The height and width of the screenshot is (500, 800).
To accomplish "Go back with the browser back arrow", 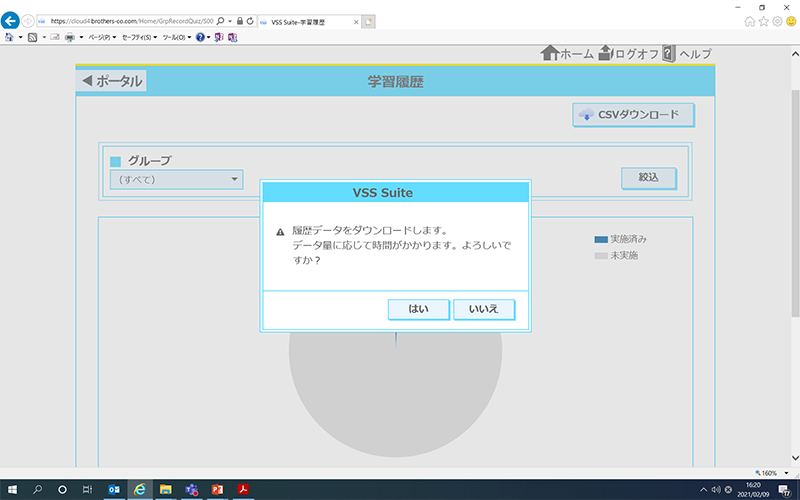I will 12,21.
